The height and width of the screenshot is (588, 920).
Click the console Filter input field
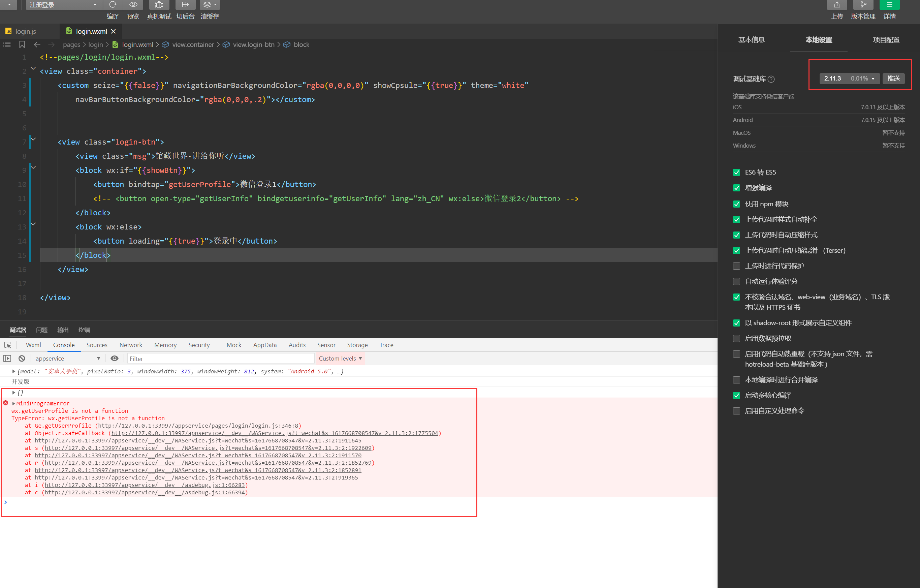220,359
